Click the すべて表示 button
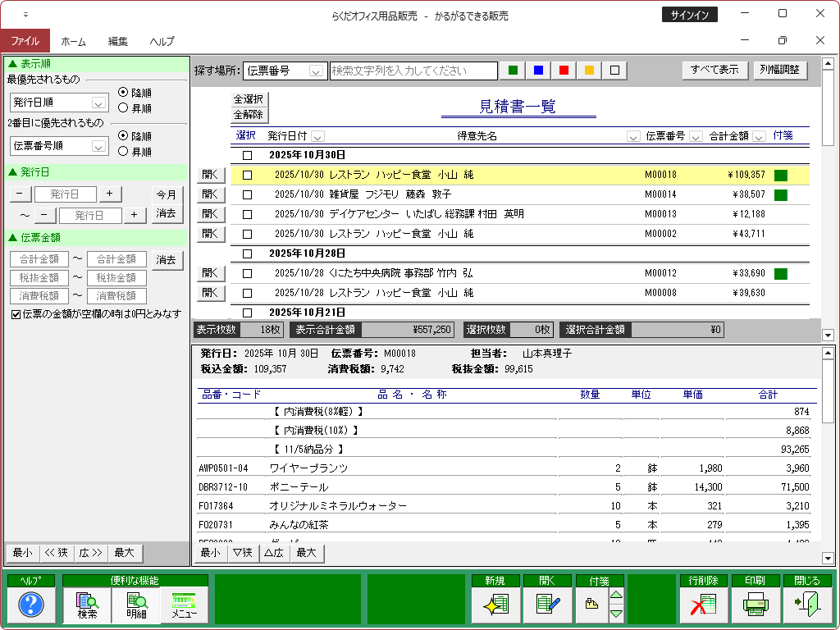 [x=714, y=71]
